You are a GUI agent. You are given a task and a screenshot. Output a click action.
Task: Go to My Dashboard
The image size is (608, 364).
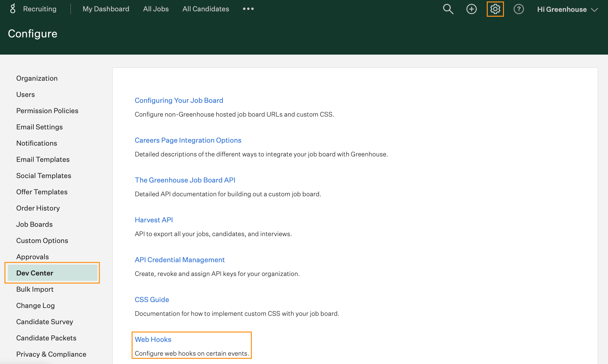106,9
